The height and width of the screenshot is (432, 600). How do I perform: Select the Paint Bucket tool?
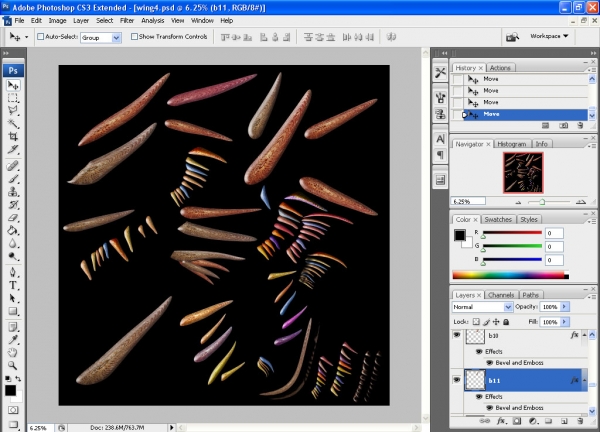[13, 230]
